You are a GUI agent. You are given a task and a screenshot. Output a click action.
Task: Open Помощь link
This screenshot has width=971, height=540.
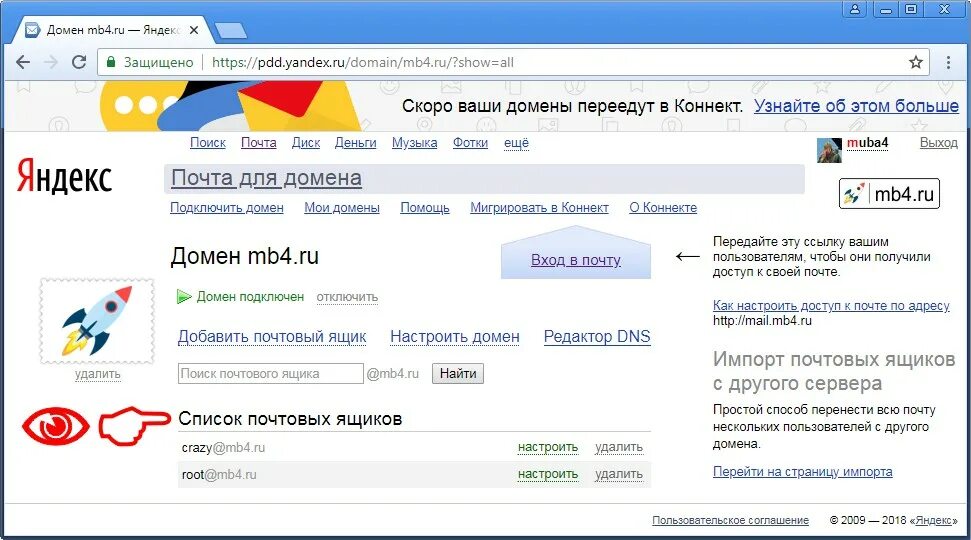pyautogui.click(x=425, y=208)
